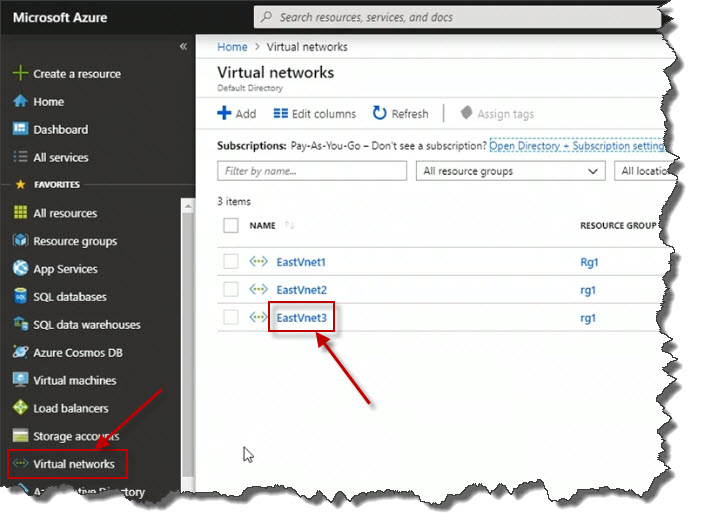Click the App Services globe icon

pos(20,268)
